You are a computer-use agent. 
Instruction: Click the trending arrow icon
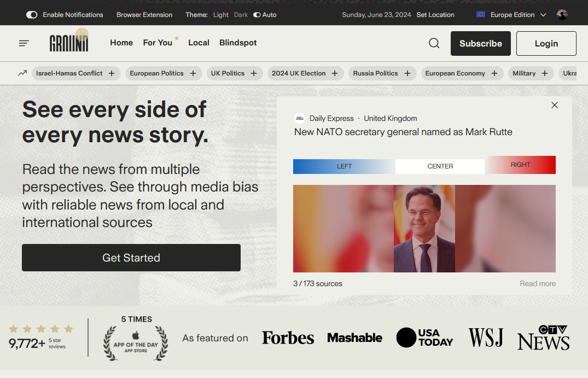coord(22,73)
